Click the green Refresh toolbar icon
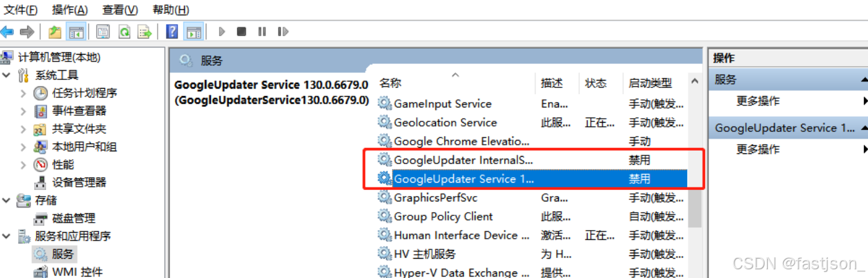Screen dimensions: 868x278 [x=124, y=31]
